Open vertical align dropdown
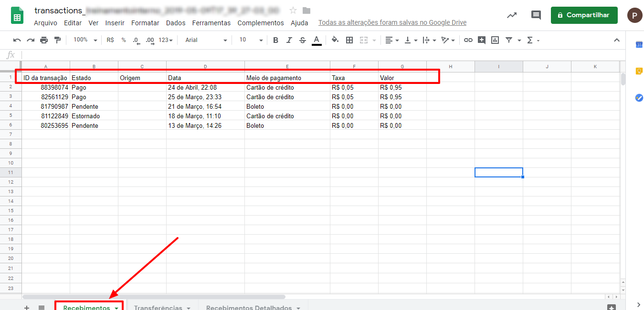This screenshot has width=644, height=310. tap(411, 40)
